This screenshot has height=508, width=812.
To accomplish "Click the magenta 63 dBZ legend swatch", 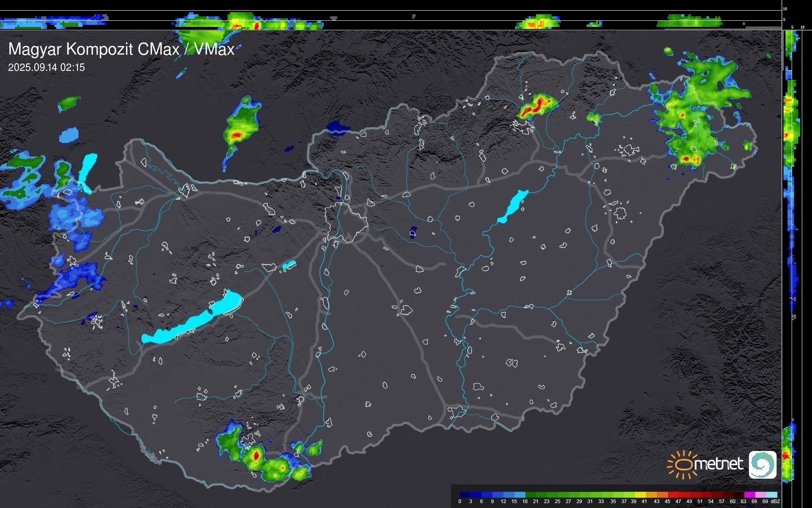I will (x=749, y=495).
